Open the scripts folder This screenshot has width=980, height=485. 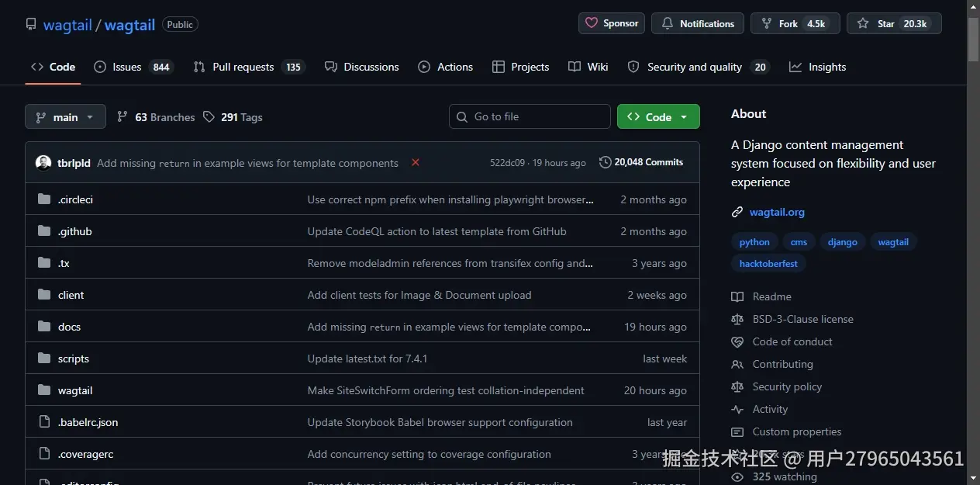click(74, 359)
